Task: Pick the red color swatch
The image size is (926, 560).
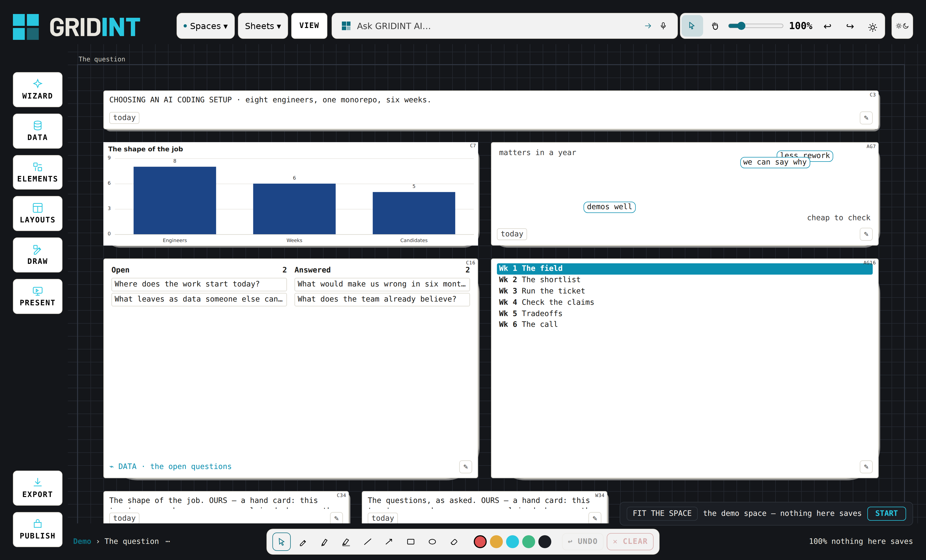Action: point(480,542)
